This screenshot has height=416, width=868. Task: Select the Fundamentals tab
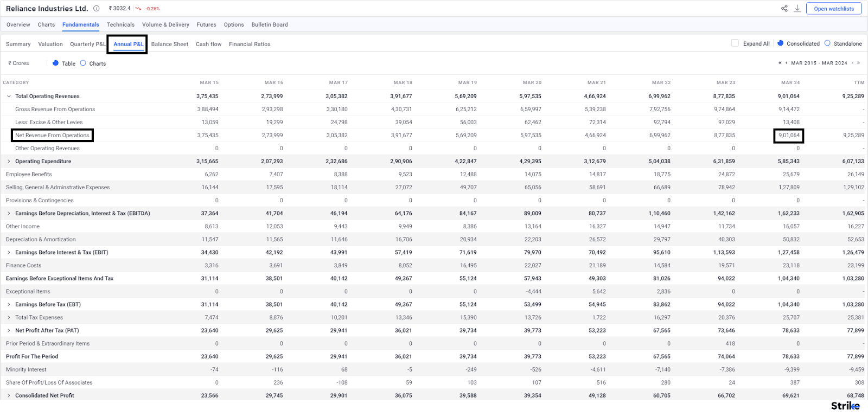pos(81,24)
